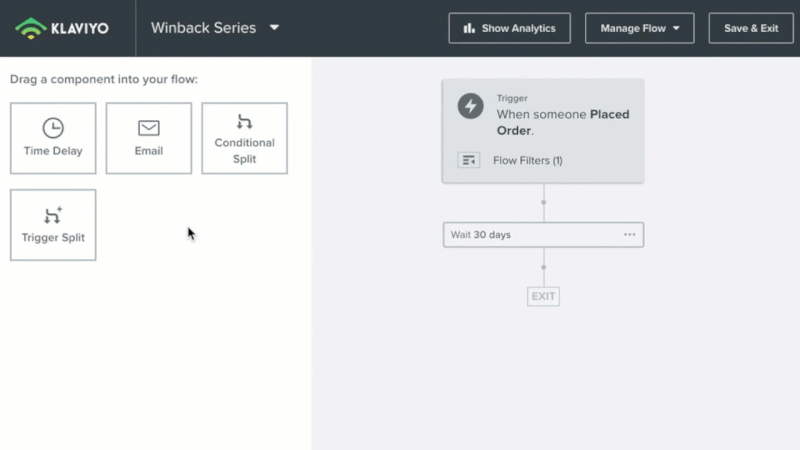Image resolution: width=800 pixels, height=450 pixels.
Task: Click the EXIT node in the flow
Action: (x=543, y=296)
